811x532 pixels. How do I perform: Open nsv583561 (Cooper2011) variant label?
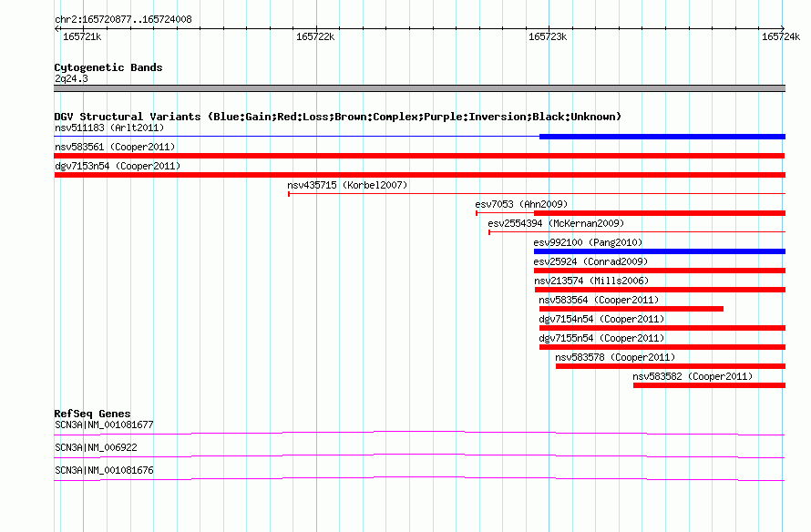click(115, 147)
